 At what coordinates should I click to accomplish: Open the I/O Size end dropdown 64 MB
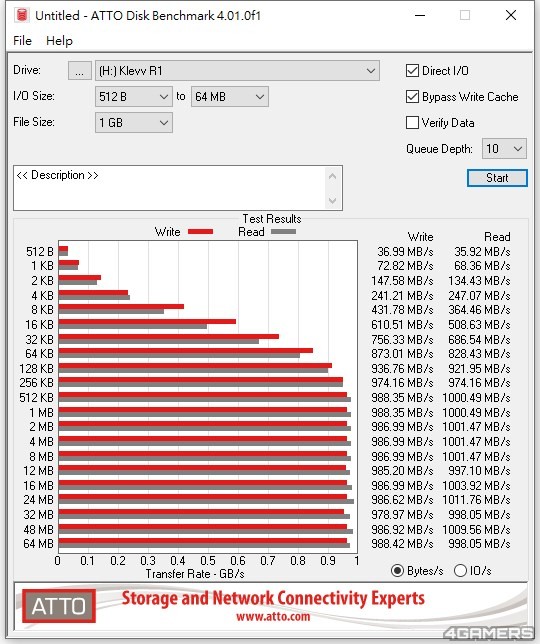(x=230, y=97)
